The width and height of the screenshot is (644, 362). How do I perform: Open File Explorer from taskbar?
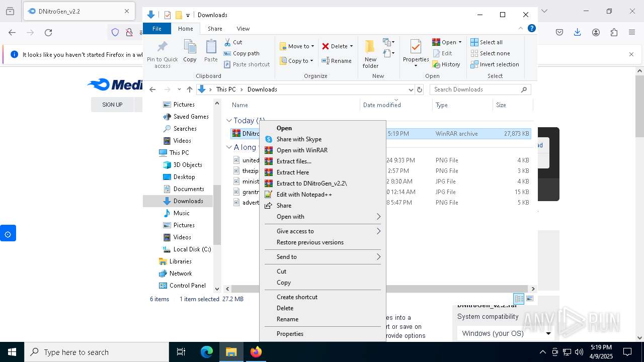pyautogui.click(x=231, y=352)
